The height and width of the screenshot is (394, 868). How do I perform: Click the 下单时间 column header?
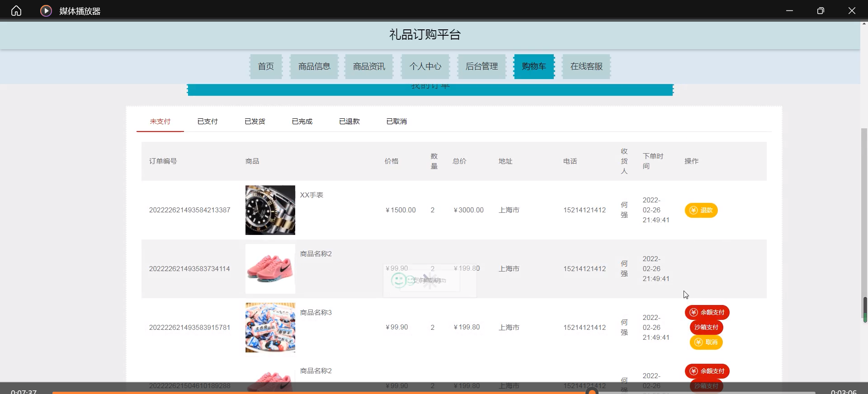click(653, 161)
